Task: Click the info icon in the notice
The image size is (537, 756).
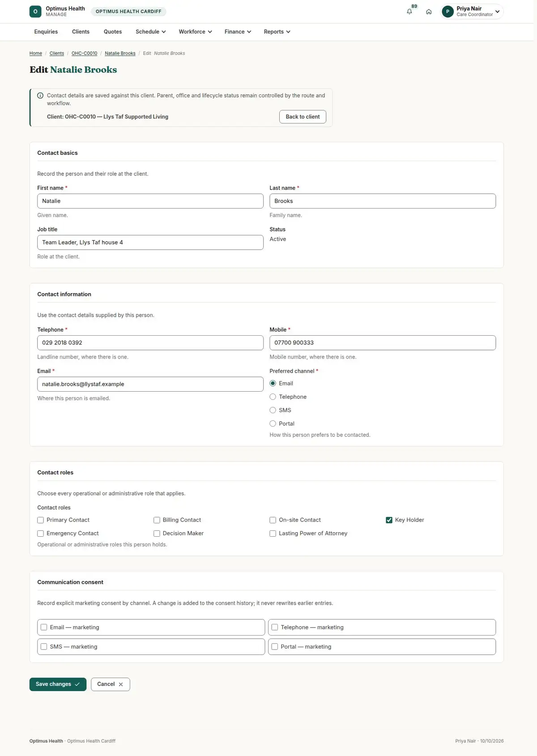Action: click(40, 95)
